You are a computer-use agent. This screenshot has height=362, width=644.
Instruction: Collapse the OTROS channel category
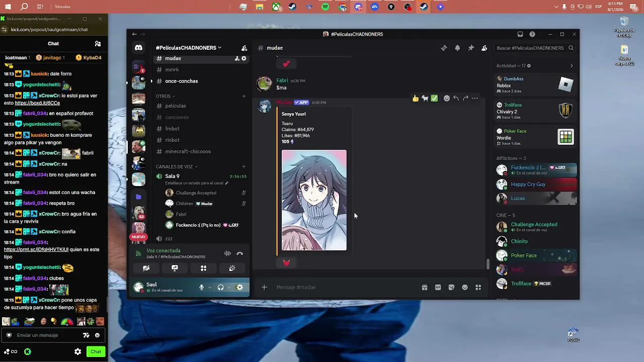pyautogui.click(x=165, y=96)
